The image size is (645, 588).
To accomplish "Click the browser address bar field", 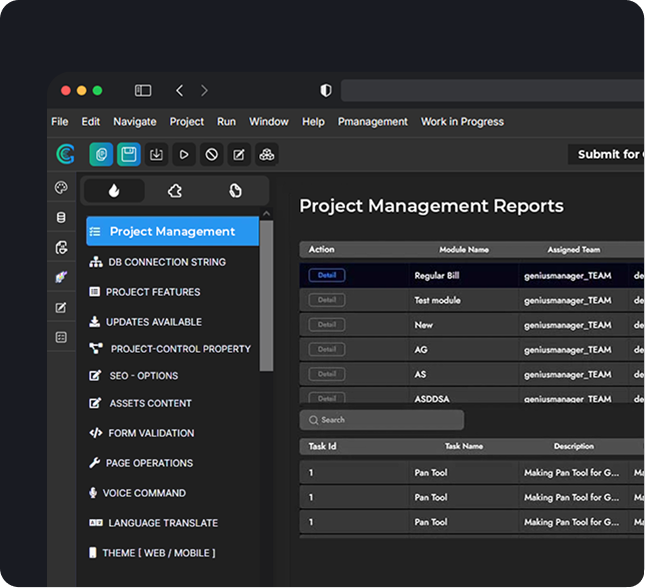I will click(x=492, y=91).
